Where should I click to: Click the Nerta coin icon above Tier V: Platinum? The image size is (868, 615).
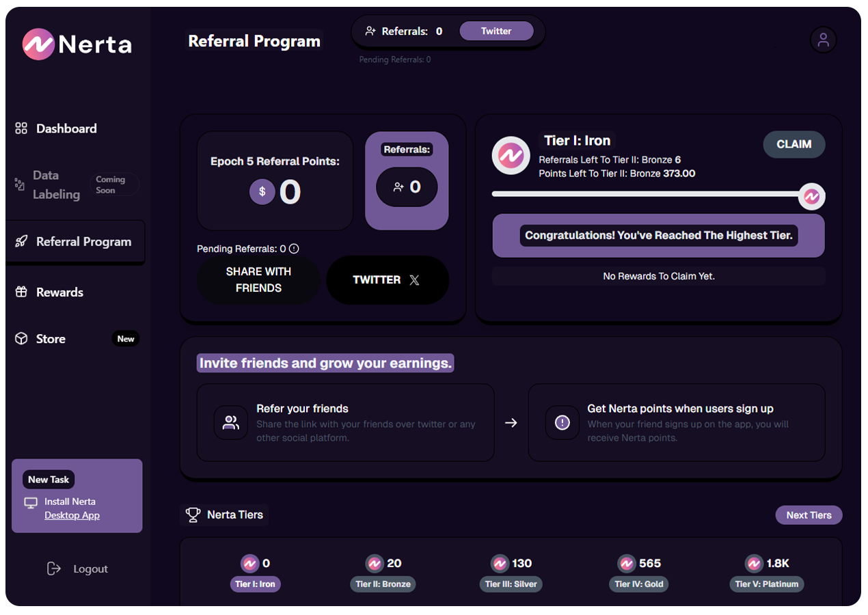754,564
